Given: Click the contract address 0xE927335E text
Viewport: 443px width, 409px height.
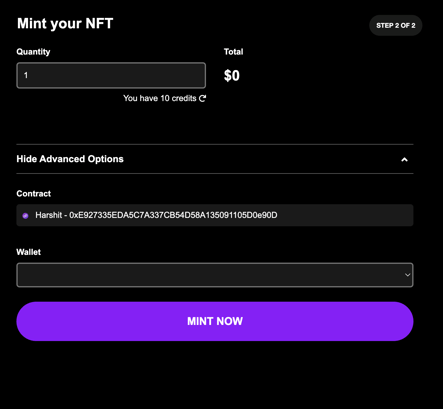Looking at the screenshot, I should pyautogui.click(x=173, y=215).
